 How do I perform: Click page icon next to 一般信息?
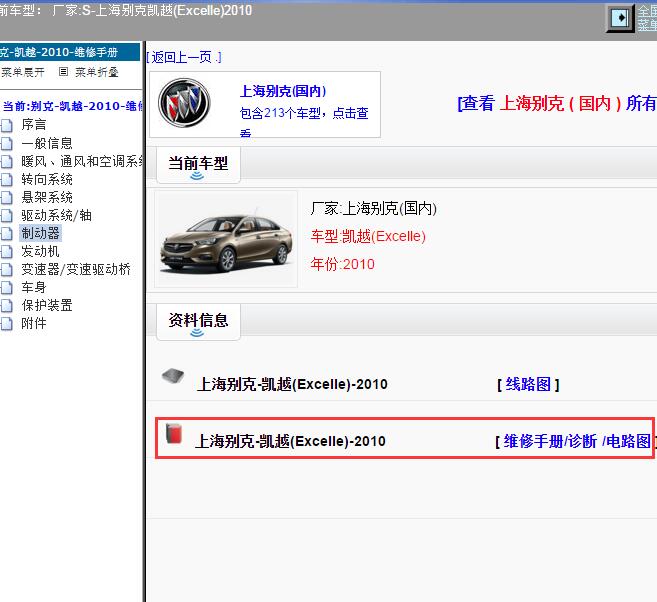pyautogui.click(x=7, y=143)
